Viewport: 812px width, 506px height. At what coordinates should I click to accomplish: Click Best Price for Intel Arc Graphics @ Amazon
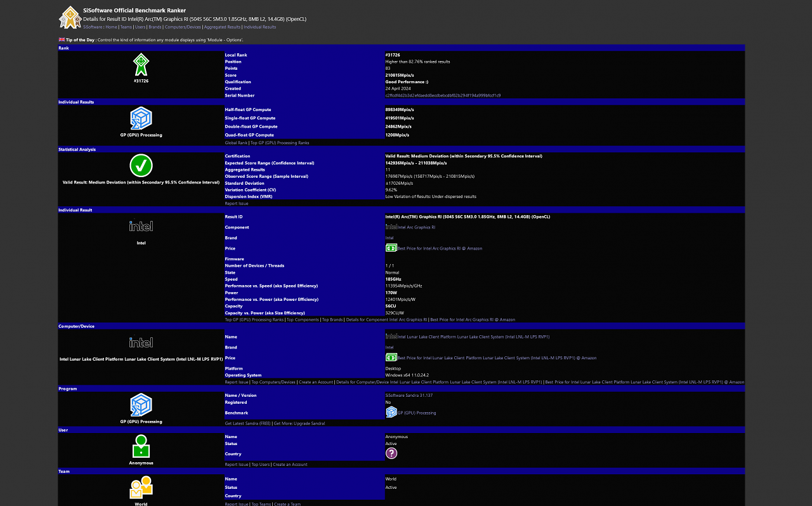pyautogui.click(x=440, y=248)
